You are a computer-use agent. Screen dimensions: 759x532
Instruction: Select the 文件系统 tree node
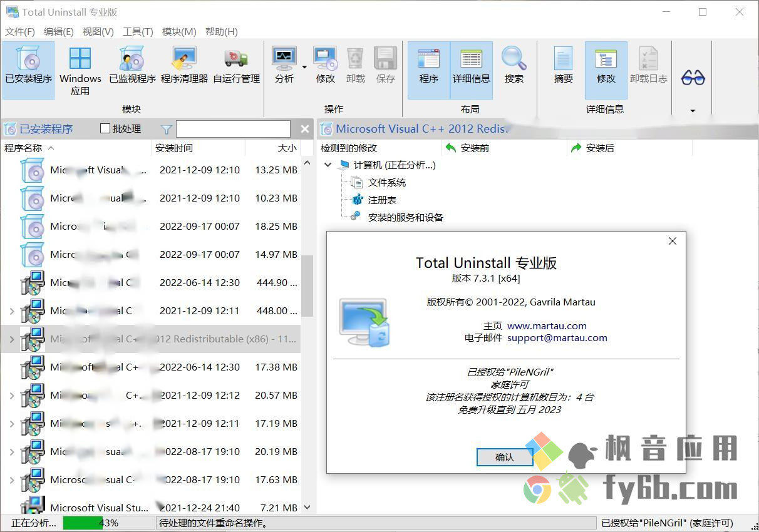coord(387,183)
